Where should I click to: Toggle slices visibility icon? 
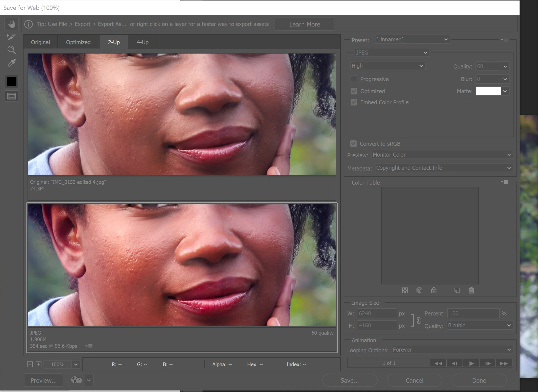(x=11, y=96)
